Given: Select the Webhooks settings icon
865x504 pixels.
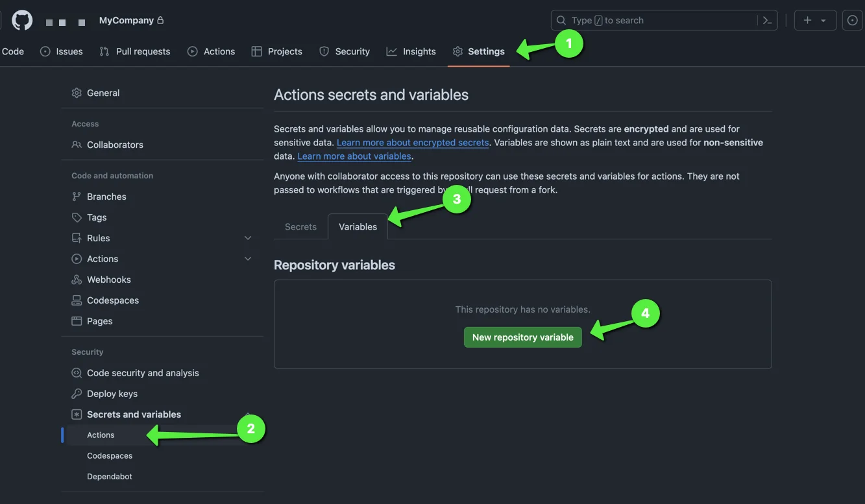Looking at the screenshot, I should (x=76, y=279).
